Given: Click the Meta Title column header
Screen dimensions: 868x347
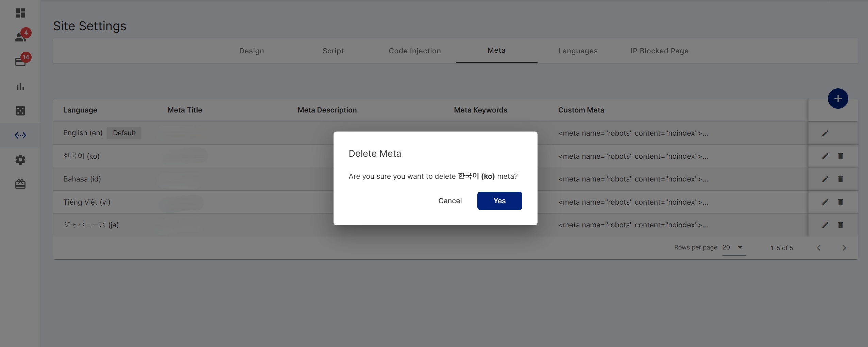Looking at the screenshot, I should click(x=185, y=110).
